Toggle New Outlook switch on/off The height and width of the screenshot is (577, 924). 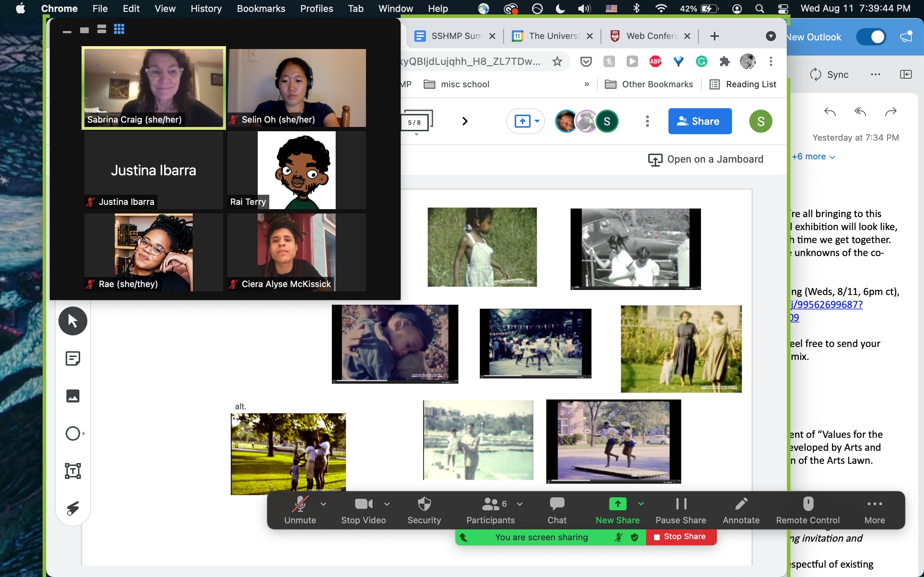(872, 36)
